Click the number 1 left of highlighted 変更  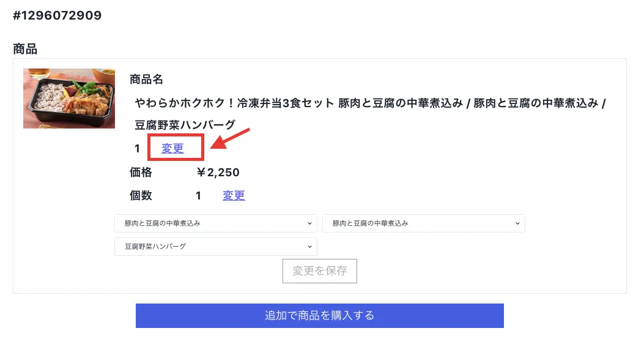(x=138, y=148)
